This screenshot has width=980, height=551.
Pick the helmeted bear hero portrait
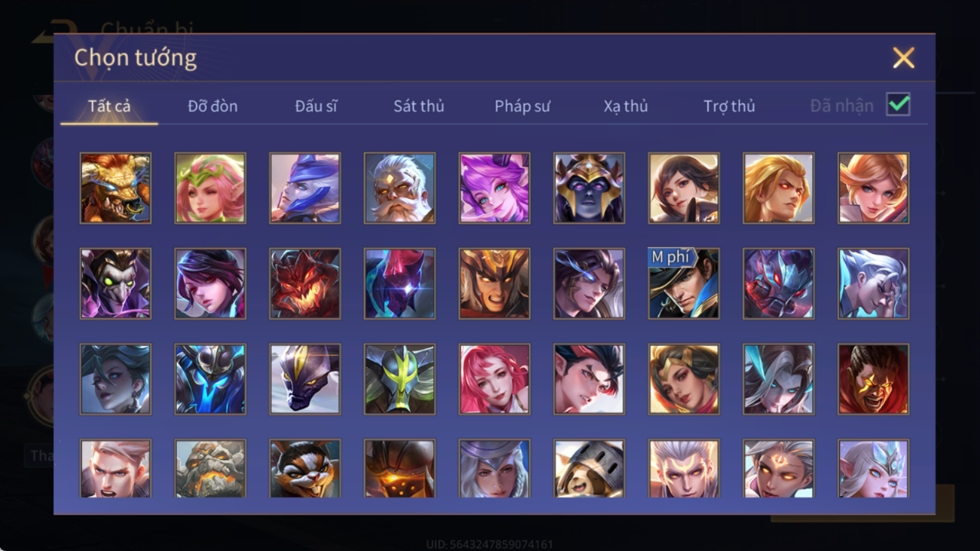coord(589,469)
